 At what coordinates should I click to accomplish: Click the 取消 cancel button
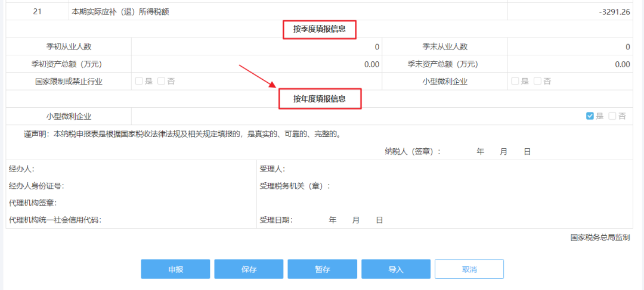[x=469, y=269]
